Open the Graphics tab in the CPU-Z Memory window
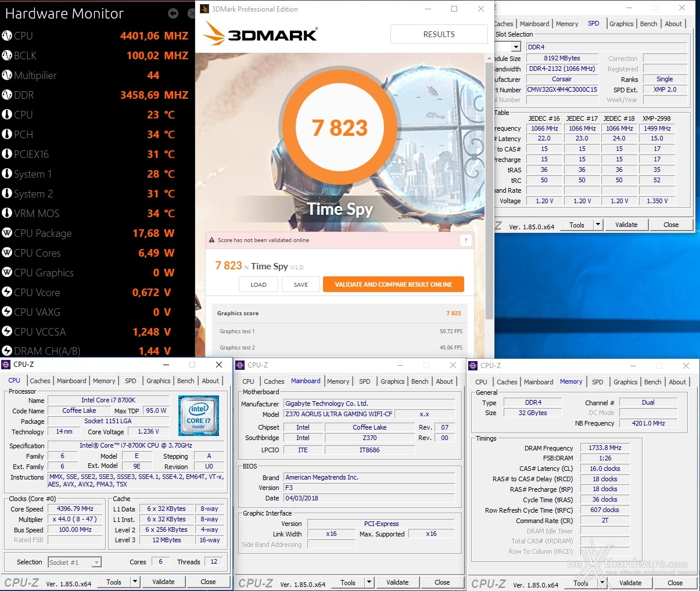700x591 pixels. tap(626, 382)
